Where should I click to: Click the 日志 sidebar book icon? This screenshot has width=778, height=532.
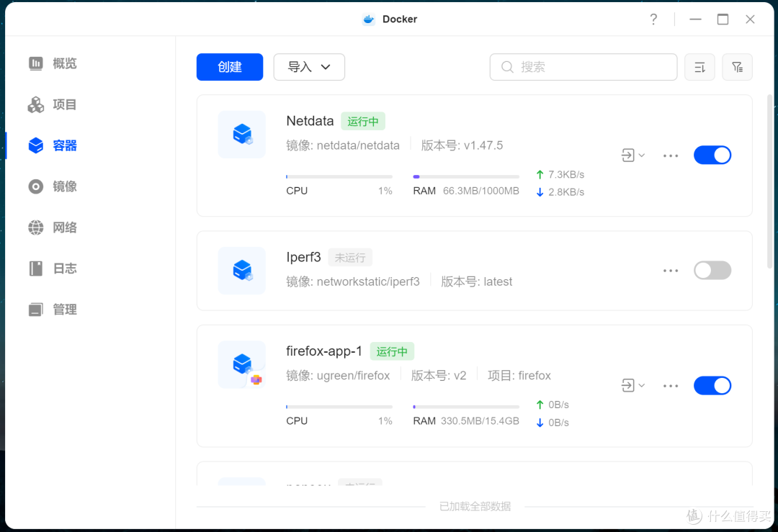[x=36, y=269]
